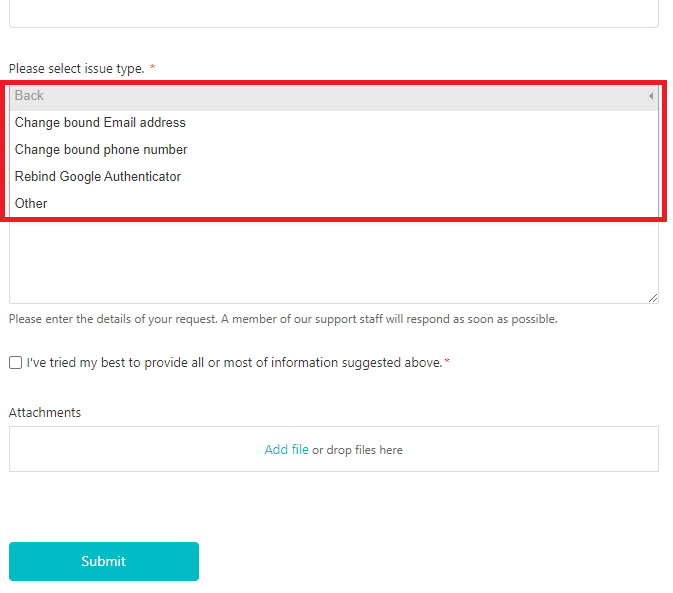Go back using the Back option
Image resolution: width=673 pixels, height=593 pixels.
30,96
